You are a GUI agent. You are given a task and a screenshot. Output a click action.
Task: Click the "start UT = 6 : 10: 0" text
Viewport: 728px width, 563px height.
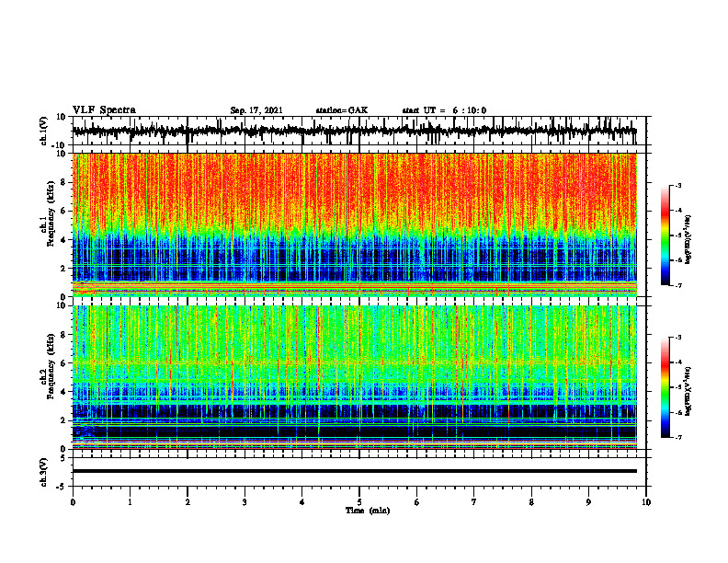(x=444, y=110)
